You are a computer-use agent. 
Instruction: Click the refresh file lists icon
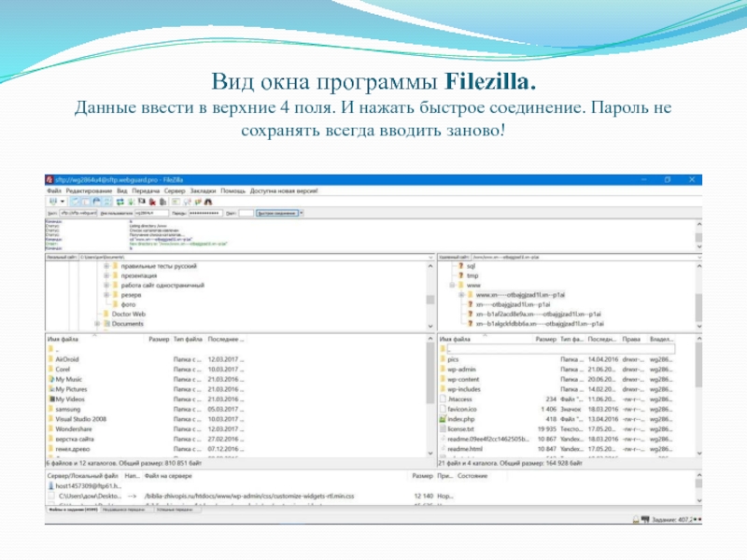[120, 202]
